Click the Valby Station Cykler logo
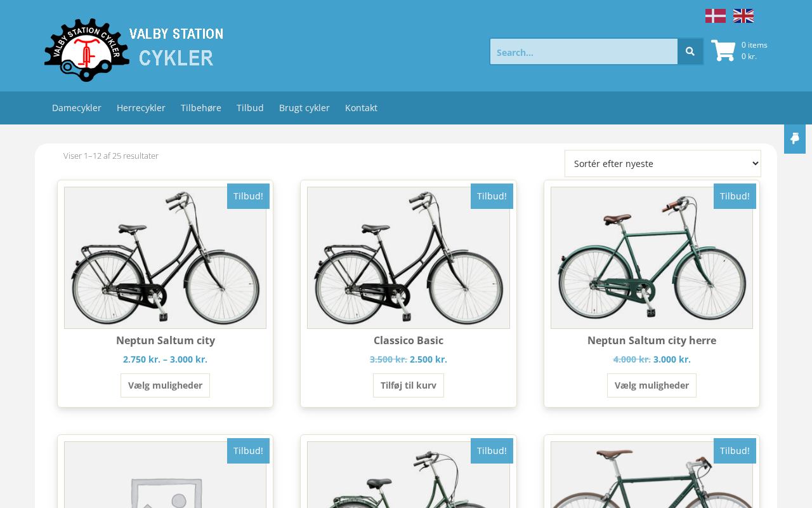Viewport: 812px width, 508px height. point(134,50)
